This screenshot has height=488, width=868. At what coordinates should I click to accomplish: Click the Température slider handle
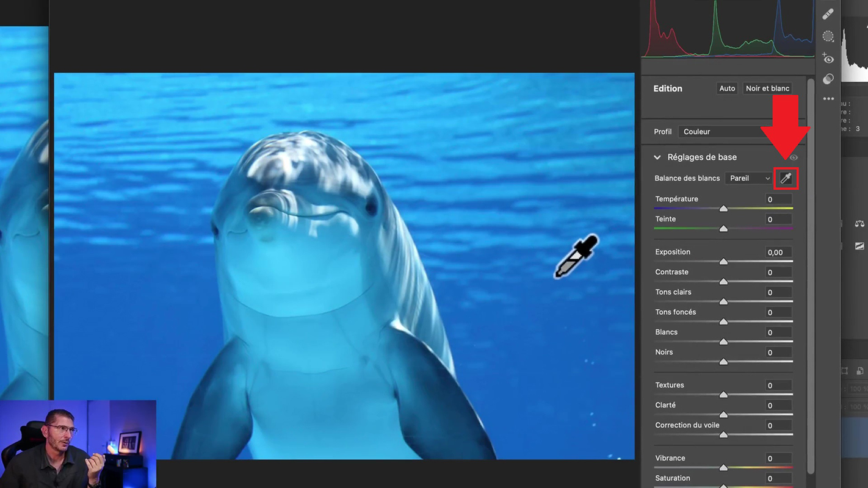point(723,209)
